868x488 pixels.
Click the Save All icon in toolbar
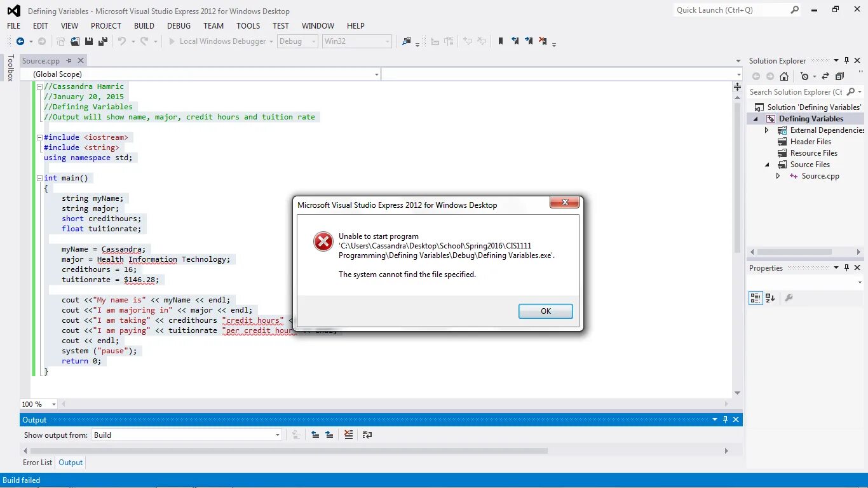click(x=102, y=41)
